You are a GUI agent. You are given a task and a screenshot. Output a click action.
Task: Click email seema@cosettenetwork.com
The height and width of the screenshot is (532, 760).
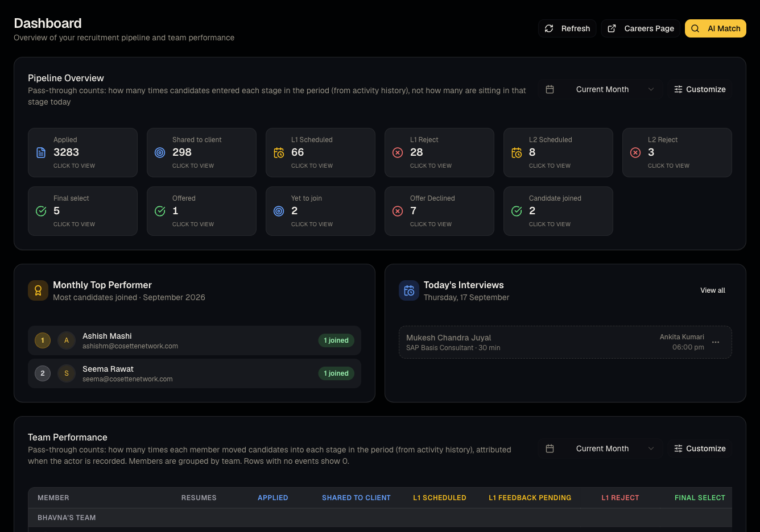point(127,379)
